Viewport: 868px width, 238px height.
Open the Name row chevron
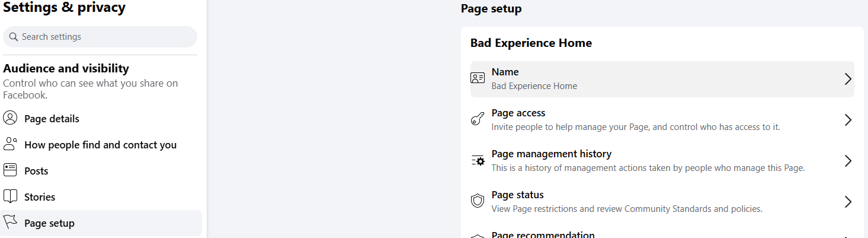848,79
